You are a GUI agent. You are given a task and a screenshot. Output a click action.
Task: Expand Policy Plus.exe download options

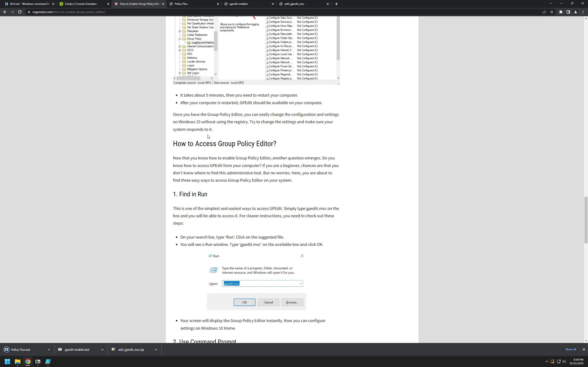[x=49, y=350]
